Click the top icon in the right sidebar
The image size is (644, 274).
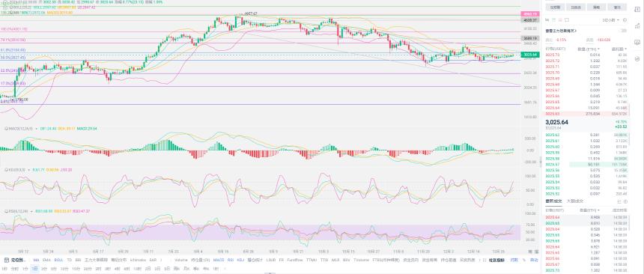click(x=637, y=9)
